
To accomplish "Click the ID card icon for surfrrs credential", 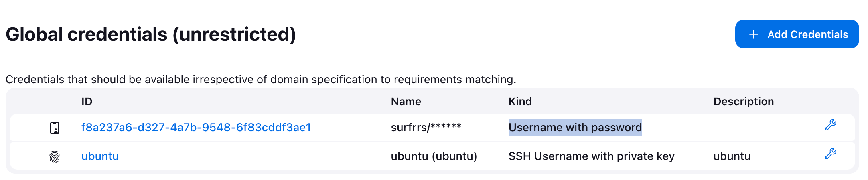I will click(55, 128).
